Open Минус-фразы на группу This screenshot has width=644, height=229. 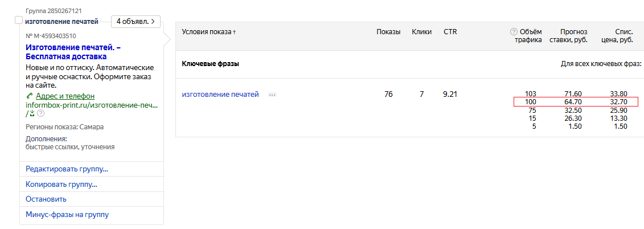pyautogui.click(x=67, y=215)
